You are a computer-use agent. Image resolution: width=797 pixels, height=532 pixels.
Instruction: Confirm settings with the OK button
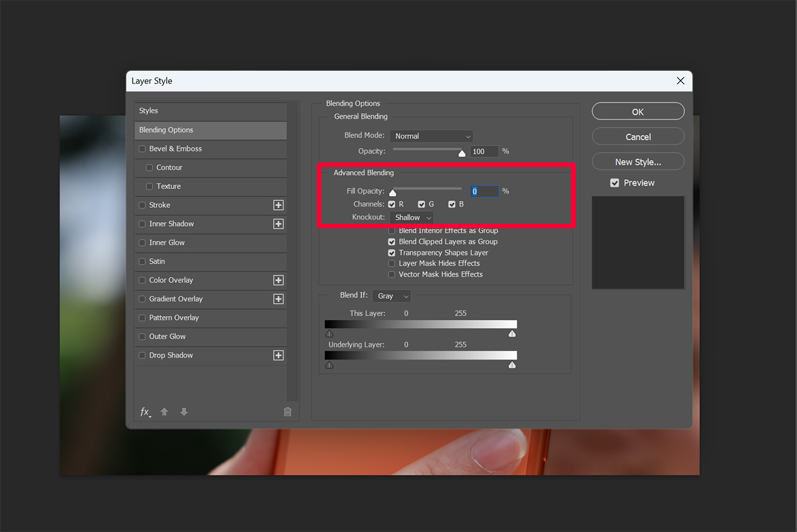(x=638, y=111)
